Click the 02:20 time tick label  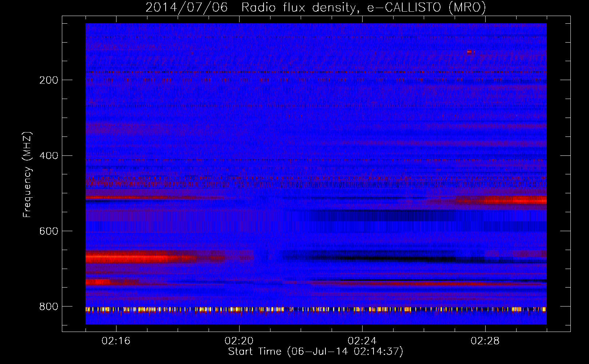coord(239,341)
